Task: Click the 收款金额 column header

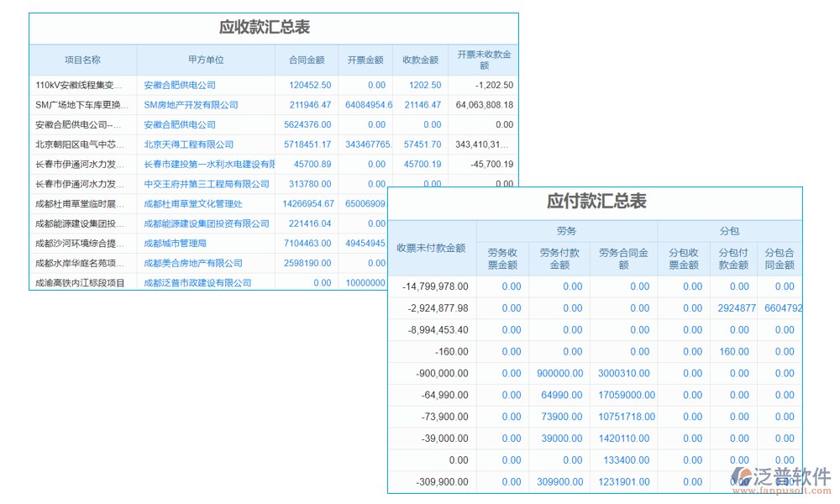Action: click(x=422, y=60)
